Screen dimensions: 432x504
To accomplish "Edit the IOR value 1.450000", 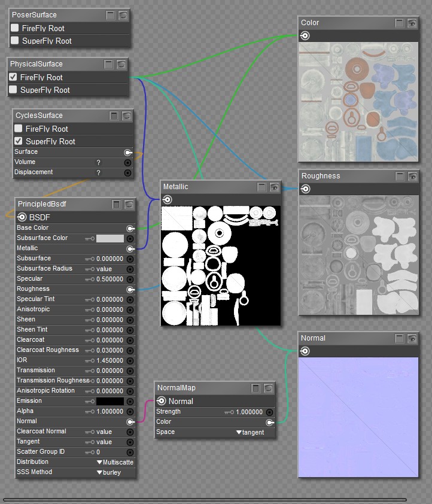I will 109,361.
